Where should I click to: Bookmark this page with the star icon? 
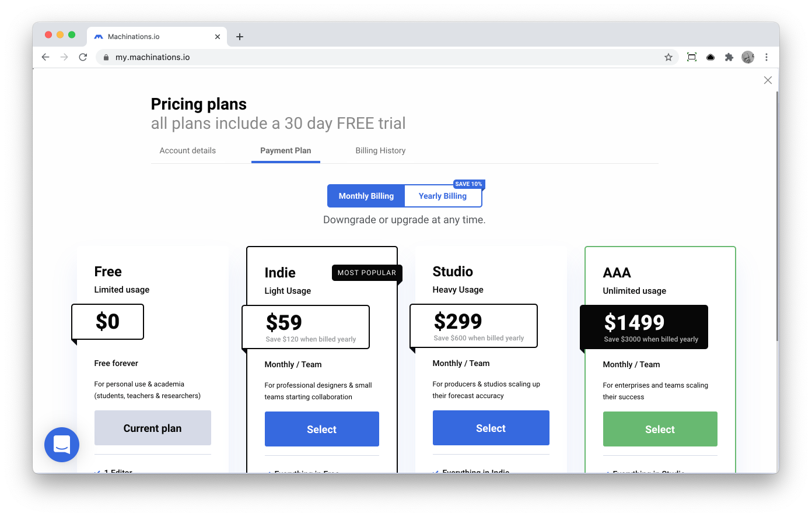[x=668, y=57]
